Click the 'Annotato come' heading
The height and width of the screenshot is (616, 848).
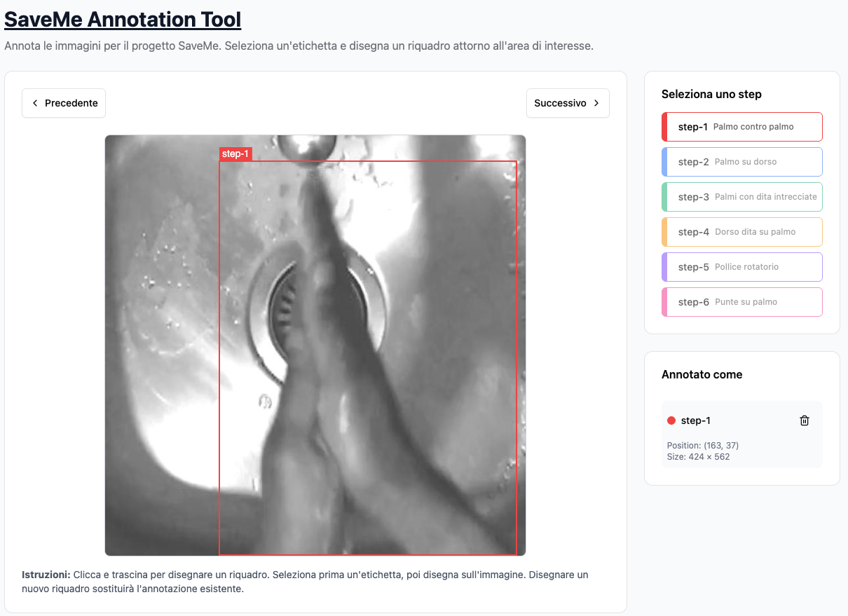702,374
